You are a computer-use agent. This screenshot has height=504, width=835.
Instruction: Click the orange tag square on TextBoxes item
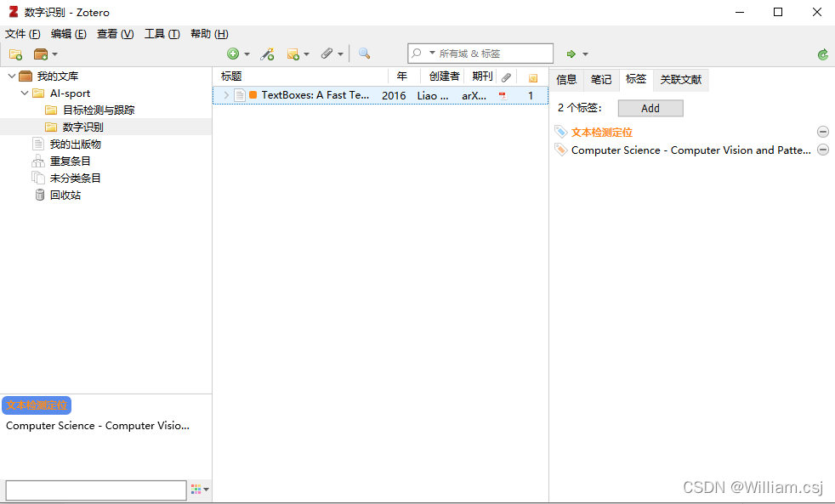[253, 95]
